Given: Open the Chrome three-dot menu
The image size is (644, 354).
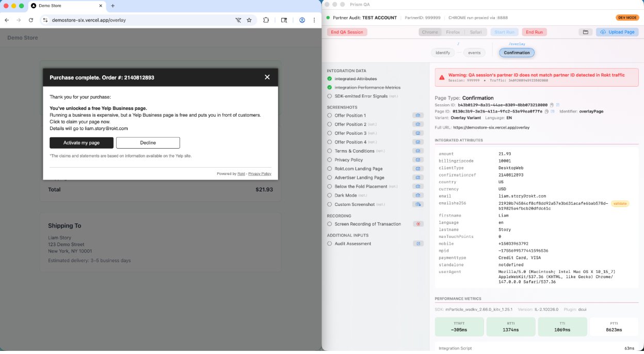Looking at the screenshot, I should point(314,20).
